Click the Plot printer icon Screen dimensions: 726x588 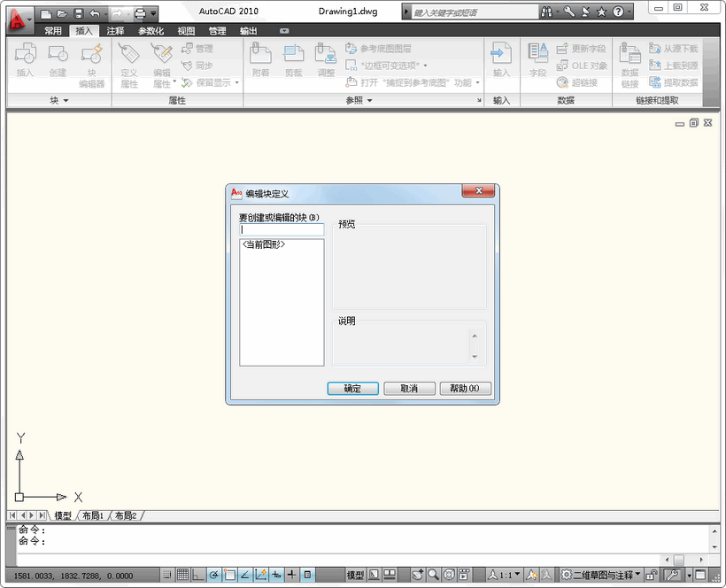(140, 13)
